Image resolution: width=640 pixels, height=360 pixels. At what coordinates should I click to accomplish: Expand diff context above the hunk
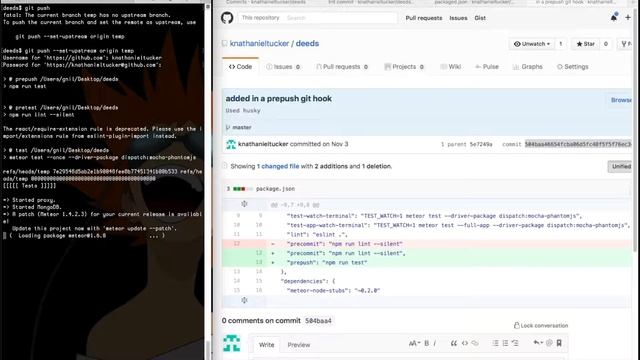pos(244,204)
